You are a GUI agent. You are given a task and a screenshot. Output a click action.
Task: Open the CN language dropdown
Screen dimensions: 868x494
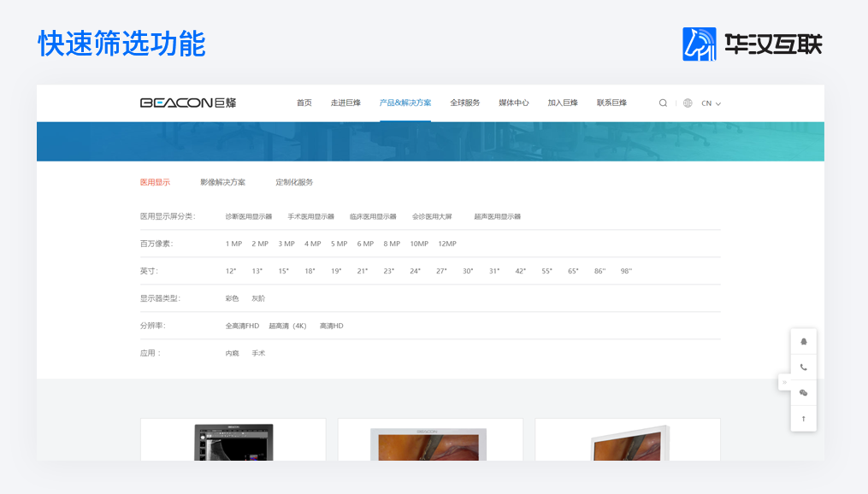(x=711, y=103)
